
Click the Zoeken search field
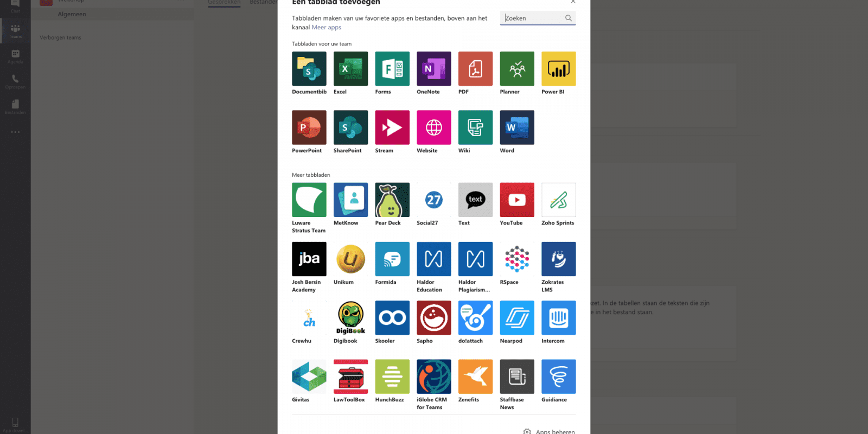click(x=538, y=18)
